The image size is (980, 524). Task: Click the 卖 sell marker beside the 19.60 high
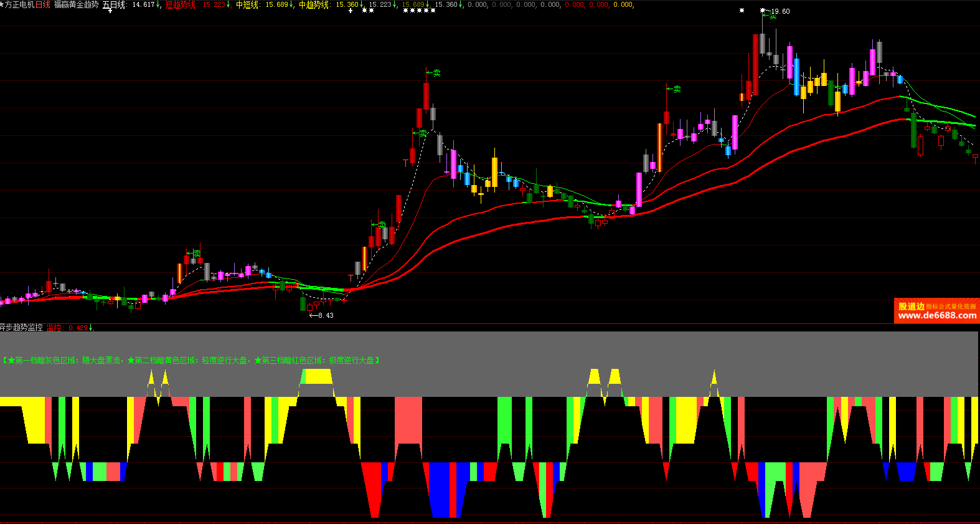point(773,17)
